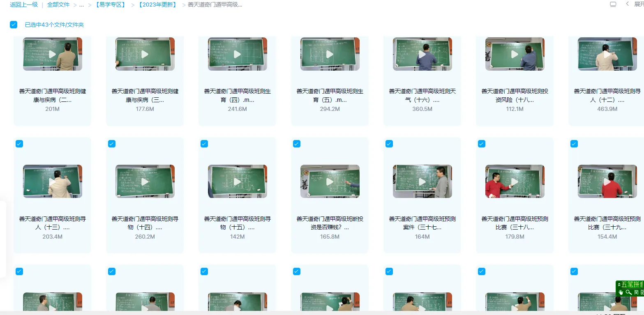The image size is (644, 315).
Task: Click the play icon on 测生育（四） video
Action: (237, 54)
